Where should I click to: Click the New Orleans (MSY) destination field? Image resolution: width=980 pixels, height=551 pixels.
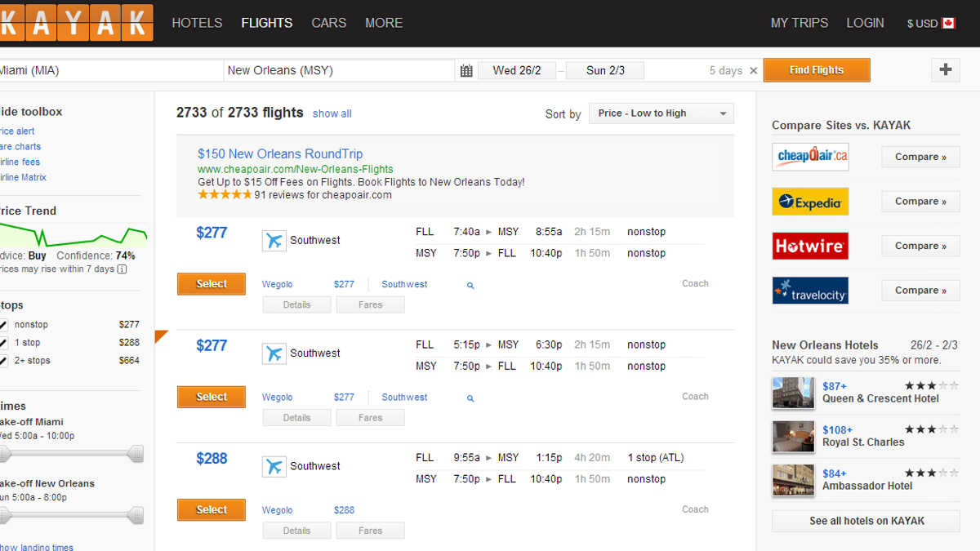pos(339,71)
